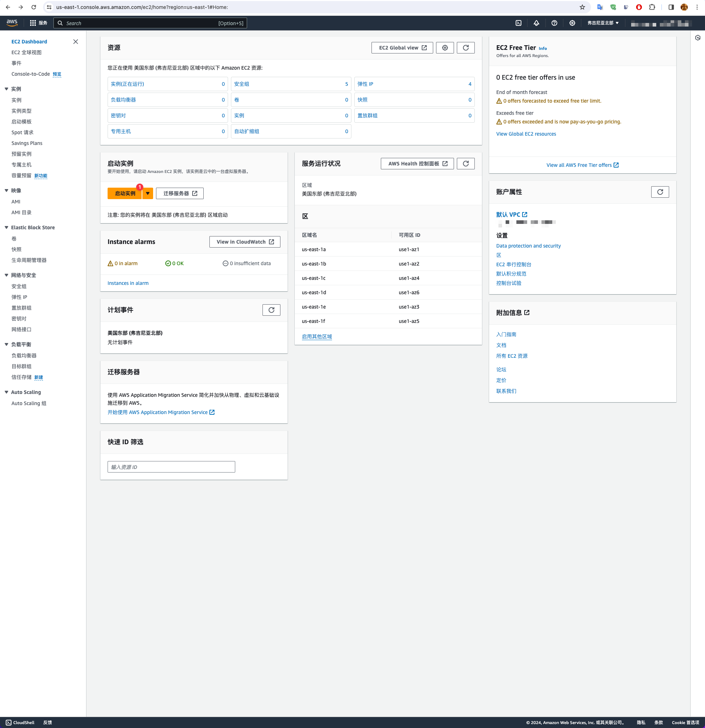Image resolution: width=705 pixels, height=728 pixels.
Task: Open EC2 Global view button
Action: 402,48
